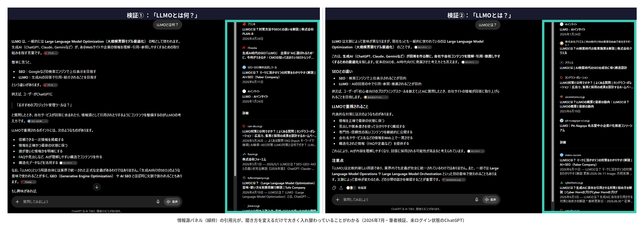The image size is (644, 234).
Task: Click the quoted text 「おすすめのプロジェクト管理ツールは？」
Action: (44, 105)
